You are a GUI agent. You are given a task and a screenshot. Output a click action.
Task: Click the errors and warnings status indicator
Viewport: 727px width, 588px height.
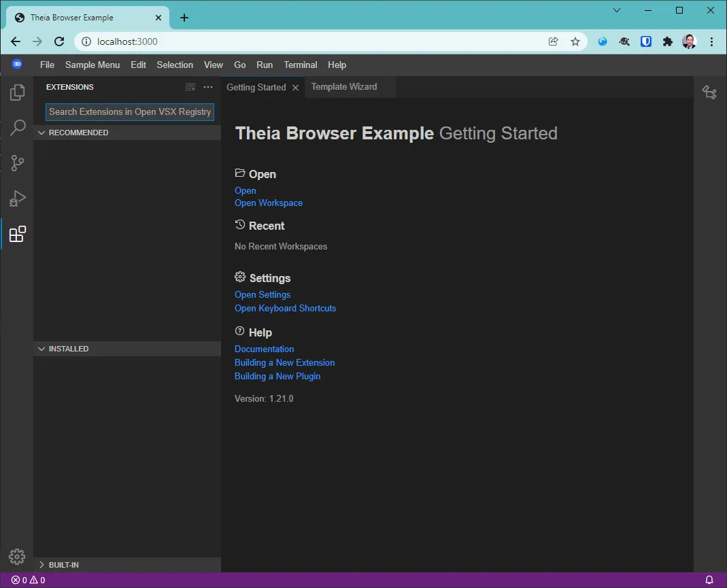pyautogui.click(x=28, y=580)
